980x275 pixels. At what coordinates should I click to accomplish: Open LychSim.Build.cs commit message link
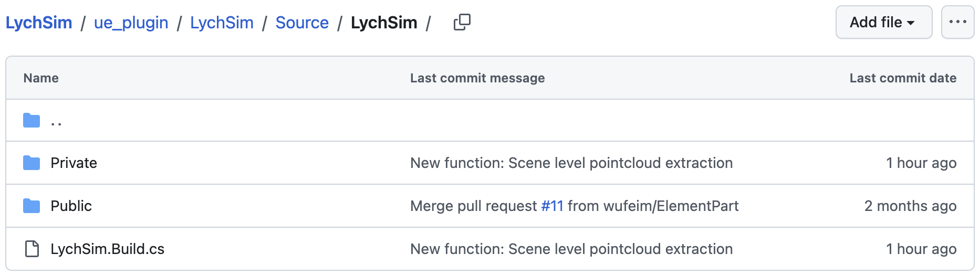click(571, 249)
